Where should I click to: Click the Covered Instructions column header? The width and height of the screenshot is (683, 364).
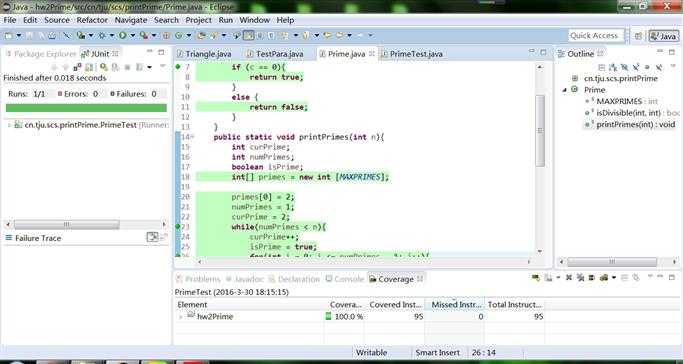(x=395, y=305)
